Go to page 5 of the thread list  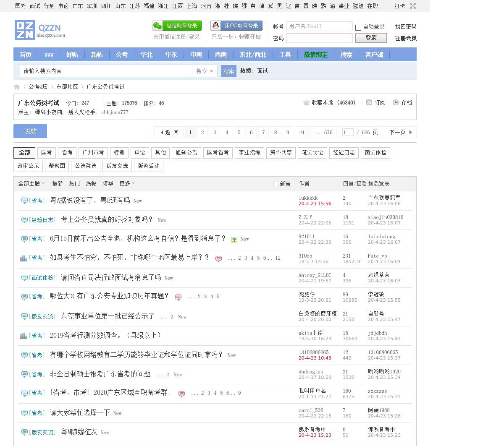[x=239, y=133]
